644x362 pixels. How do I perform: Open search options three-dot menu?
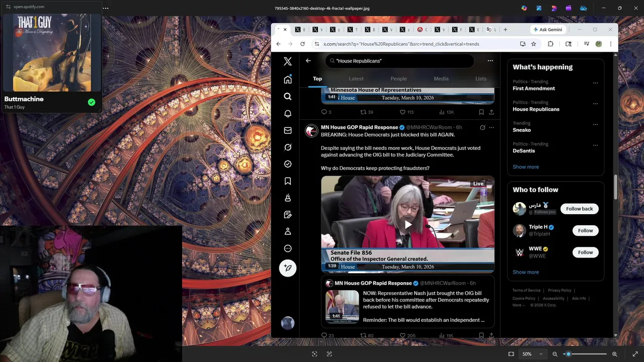[490, 61]
